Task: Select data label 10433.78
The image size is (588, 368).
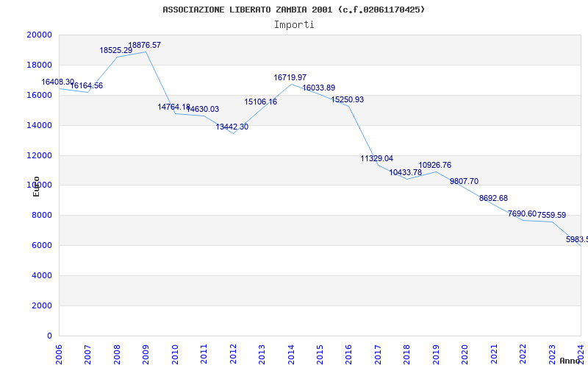Action: click(x=406, y=172)
